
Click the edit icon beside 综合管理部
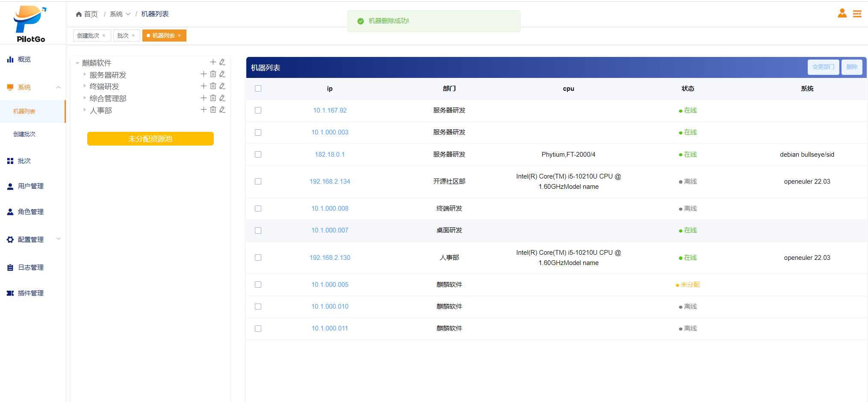tap(222, 98)
